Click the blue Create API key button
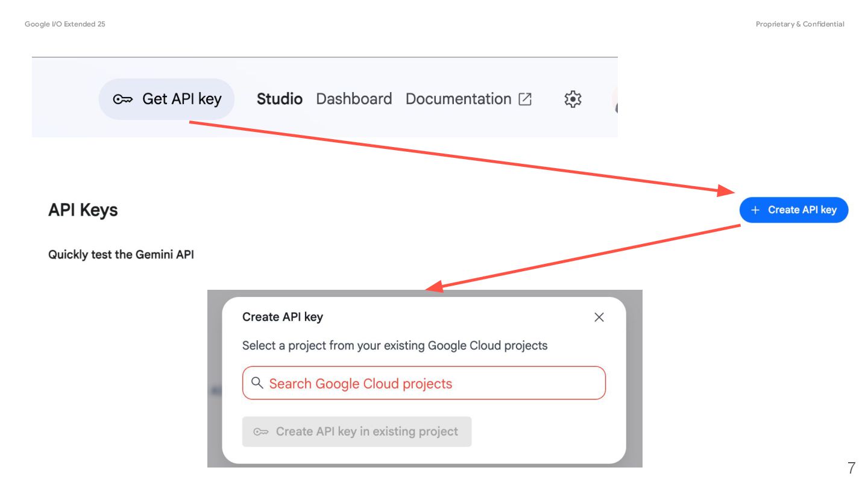868x488 pixels. pos(794,210)
